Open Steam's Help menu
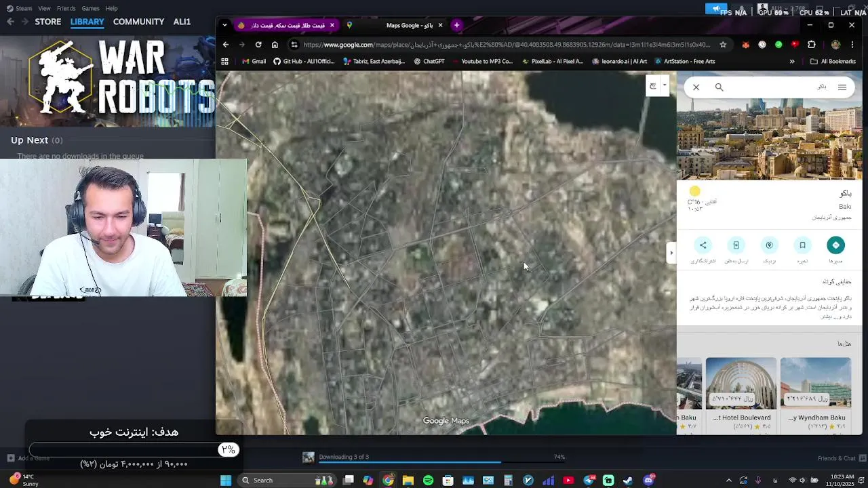Screen dimensions: 868x488 click(111, 8)
